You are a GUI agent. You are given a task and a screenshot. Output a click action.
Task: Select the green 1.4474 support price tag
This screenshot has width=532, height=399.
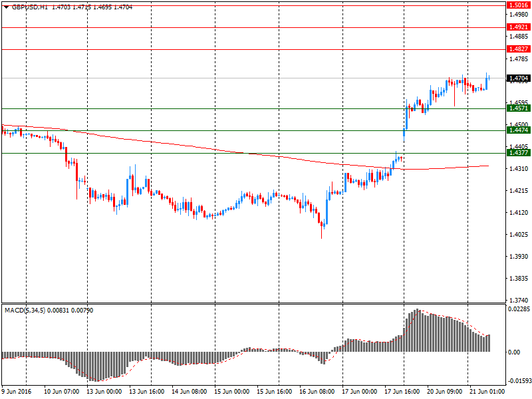point(518,130)
